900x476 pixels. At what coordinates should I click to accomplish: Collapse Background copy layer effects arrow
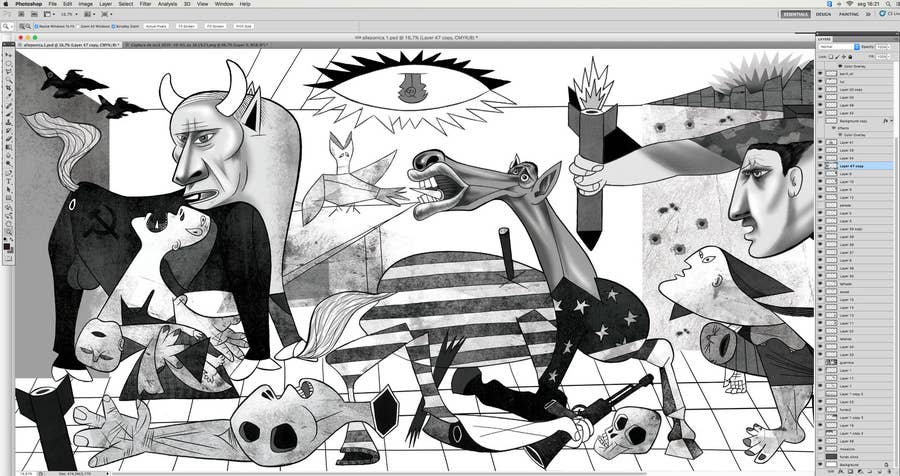coord(891,121)
